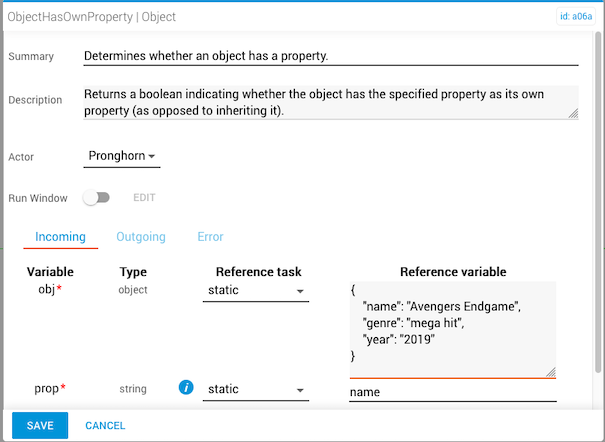
Task: Expand the obj reference task dropdown
Action: tap(254, 290)
